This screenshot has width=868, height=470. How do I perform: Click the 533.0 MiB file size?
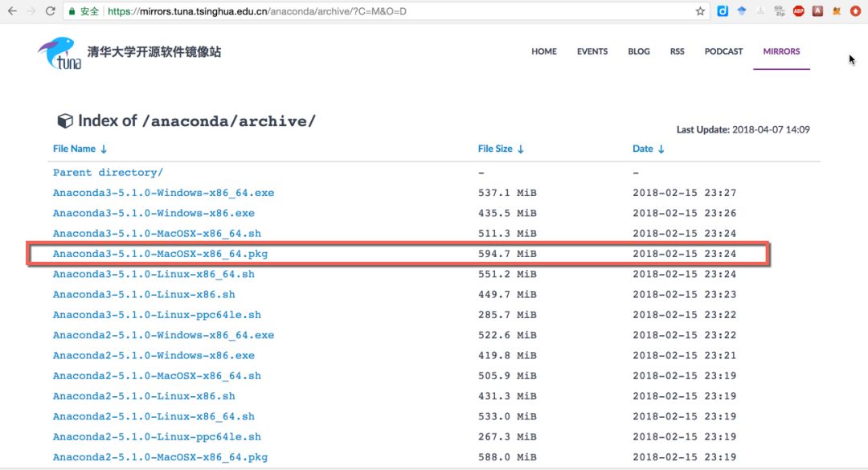(x=507, y=416)
